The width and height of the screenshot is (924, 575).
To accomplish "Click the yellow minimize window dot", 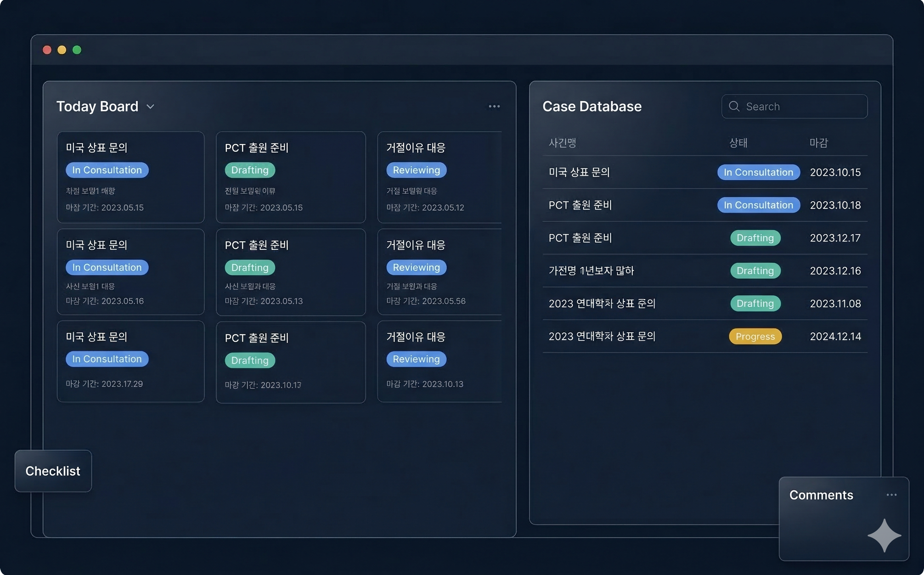I will coord(62,50).
